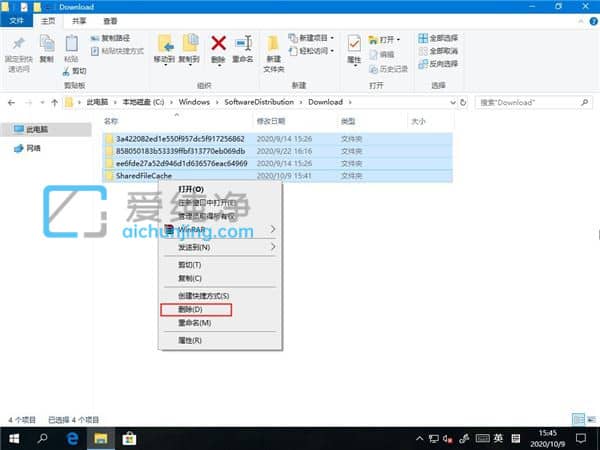
Task: Click the New folder icon
Action: [x=273, y=44]
